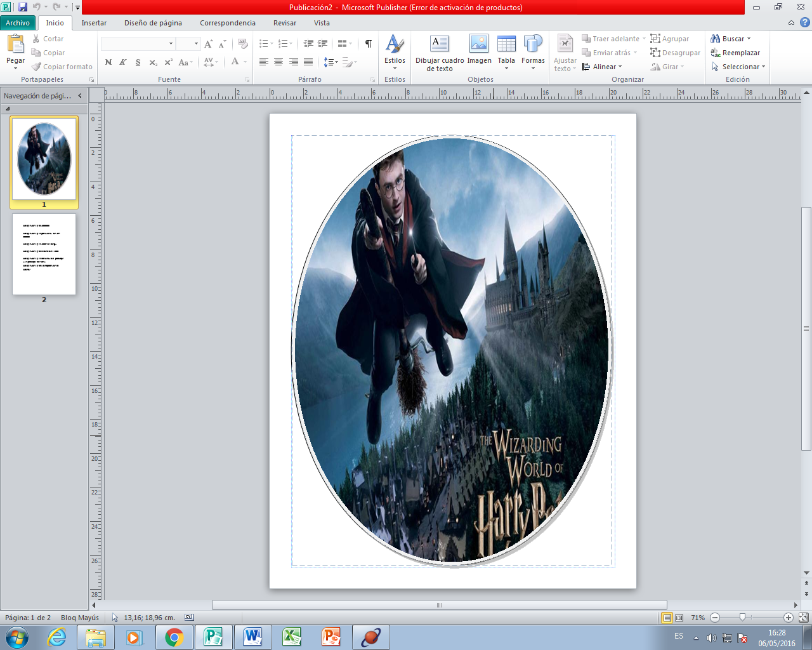
Task: Switch to the Correspondencia tab
Action: (228, 23)
